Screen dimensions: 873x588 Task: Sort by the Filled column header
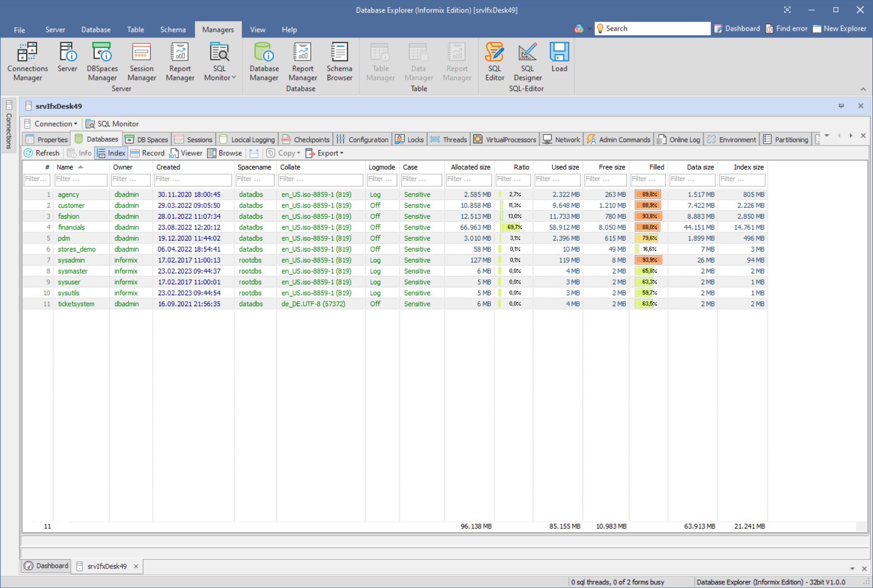pyautogui.click(x=648, y=167)
